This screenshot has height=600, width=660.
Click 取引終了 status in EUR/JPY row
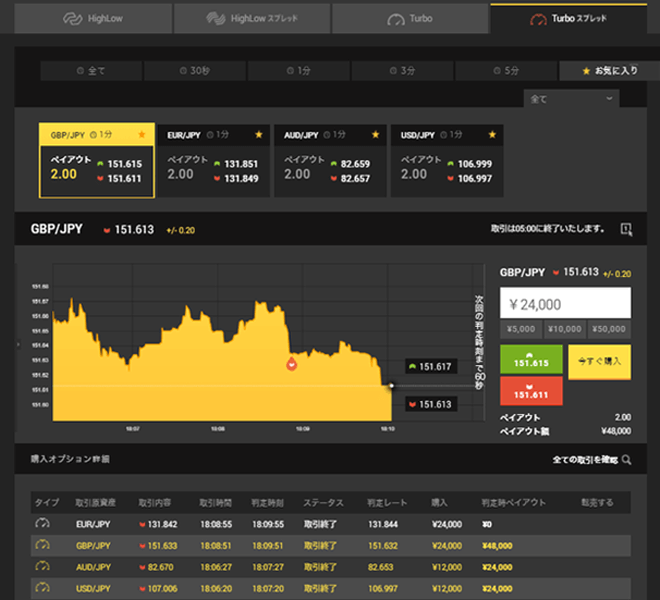click(x=320, y=524)
